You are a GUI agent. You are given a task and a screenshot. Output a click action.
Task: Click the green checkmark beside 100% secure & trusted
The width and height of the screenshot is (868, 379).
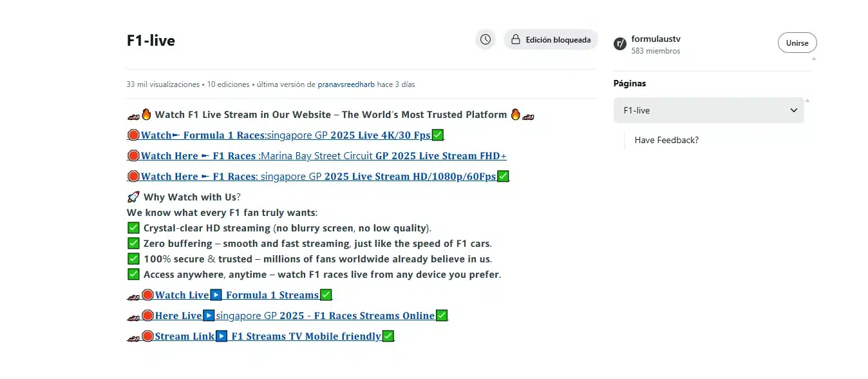pyautogui.click(x=133, y=259)
